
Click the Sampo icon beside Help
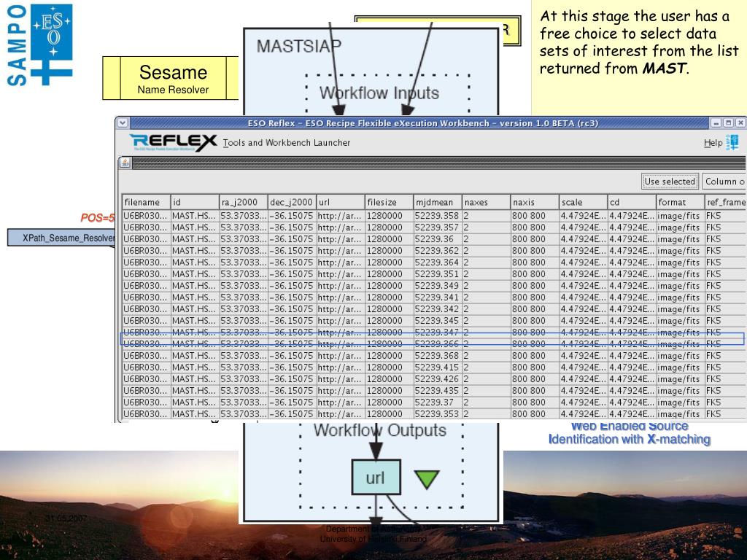pos(732,142)
